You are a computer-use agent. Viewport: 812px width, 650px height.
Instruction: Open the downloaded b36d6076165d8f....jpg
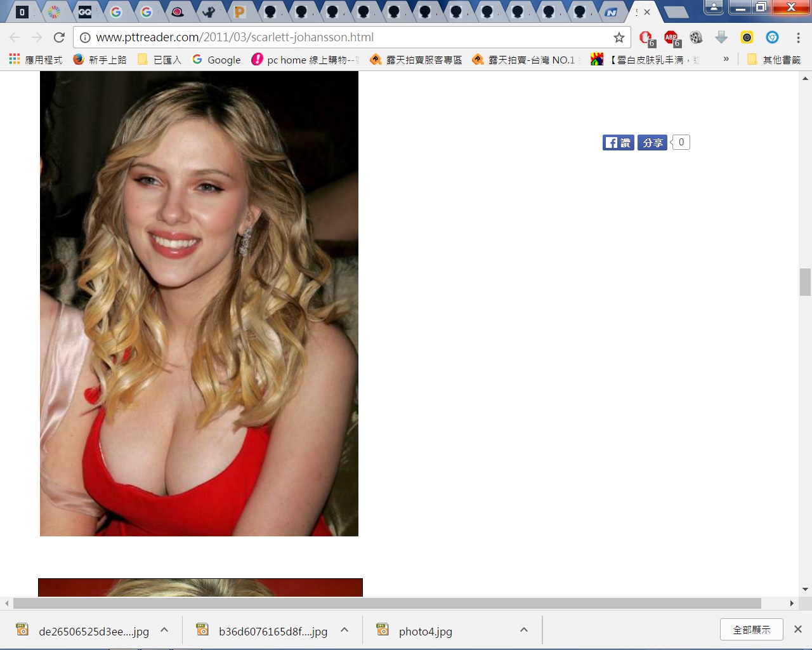273,632
